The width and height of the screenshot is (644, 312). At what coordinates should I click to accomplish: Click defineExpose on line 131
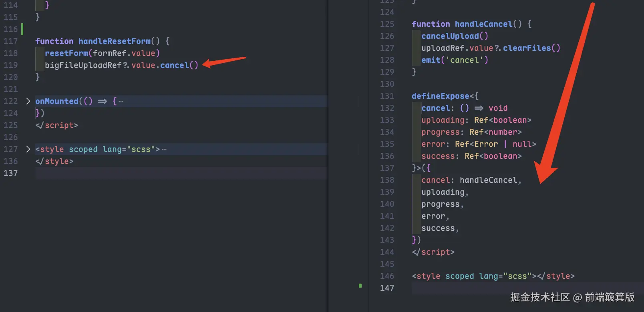click(x=441, y=96)
